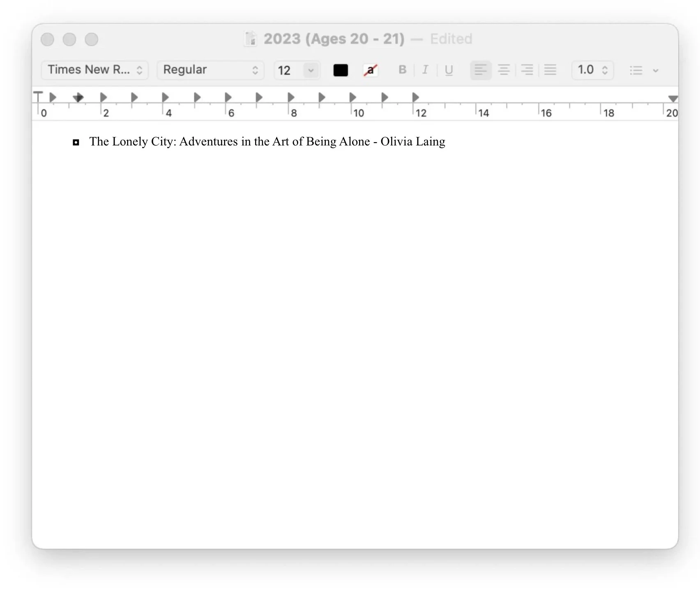Justify the text
The width and height of the screenshot is (700, 590).
coord(550,70)
